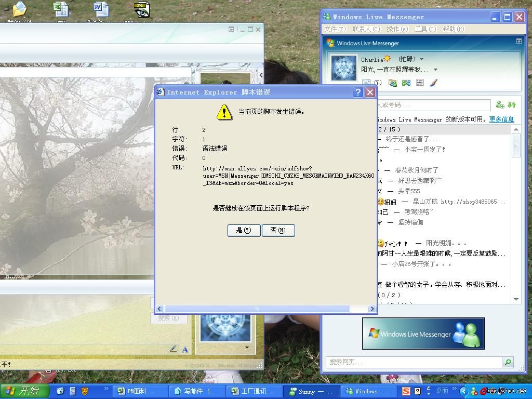The image size is (532, 399).
Task: Open the 联系人(C) menu in Messenger
Action: (366, 29)
